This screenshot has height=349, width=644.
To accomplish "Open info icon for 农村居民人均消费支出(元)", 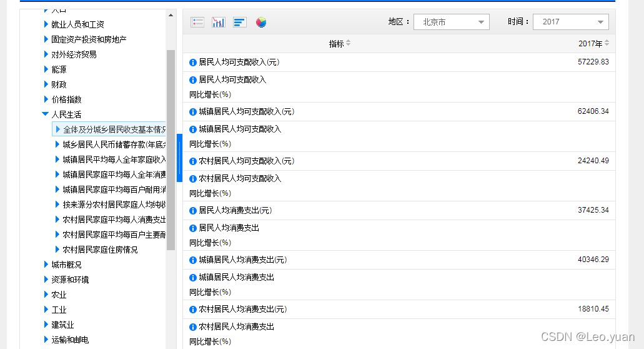I will click(192, 310).
